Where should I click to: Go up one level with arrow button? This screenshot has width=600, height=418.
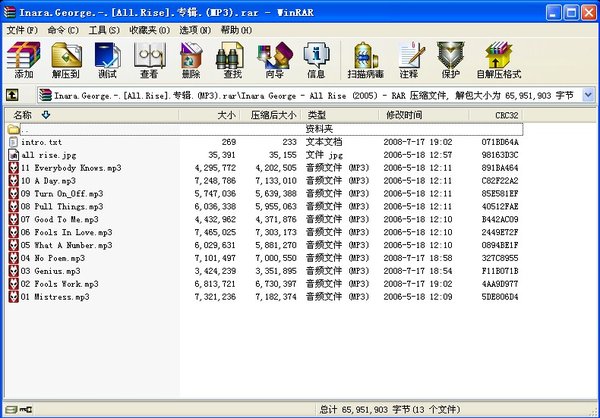(12, 95)
